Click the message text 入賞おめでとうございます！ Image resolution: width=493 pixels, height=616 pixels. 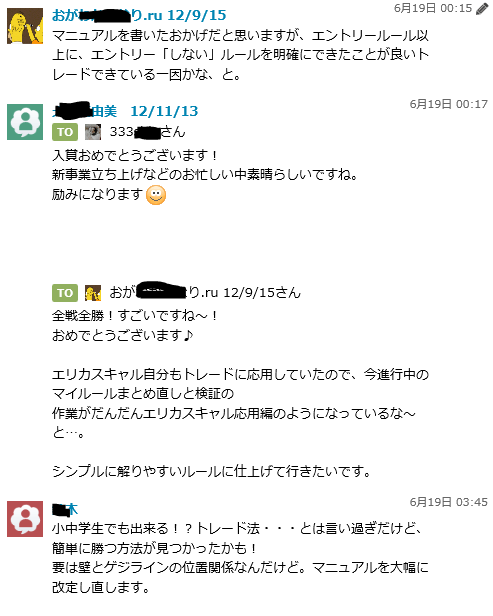pyautogui.click(x=136, y=156)
